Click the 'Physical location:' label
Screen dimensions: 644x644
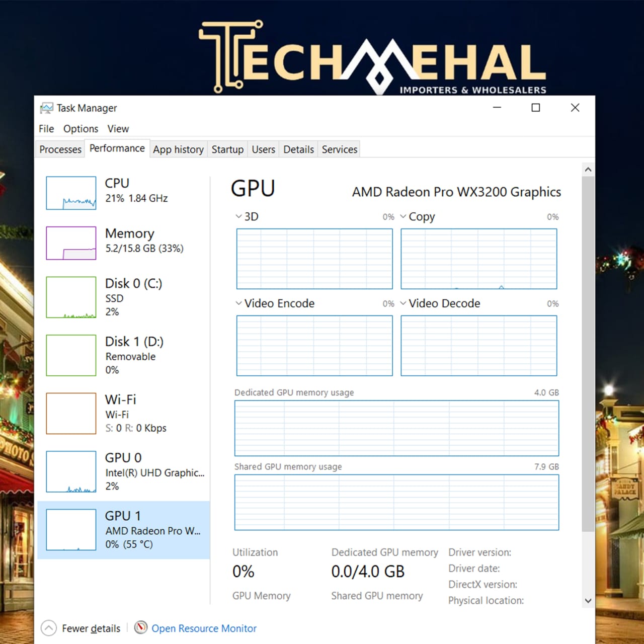(x=486, y=601)
